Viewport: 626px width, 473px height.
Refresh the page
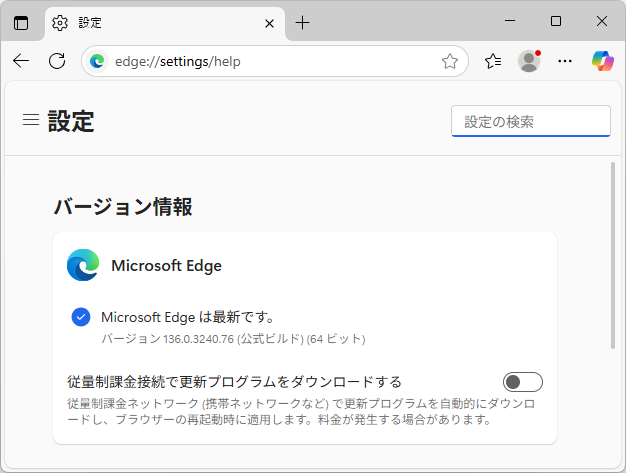(x=57, y=61)
